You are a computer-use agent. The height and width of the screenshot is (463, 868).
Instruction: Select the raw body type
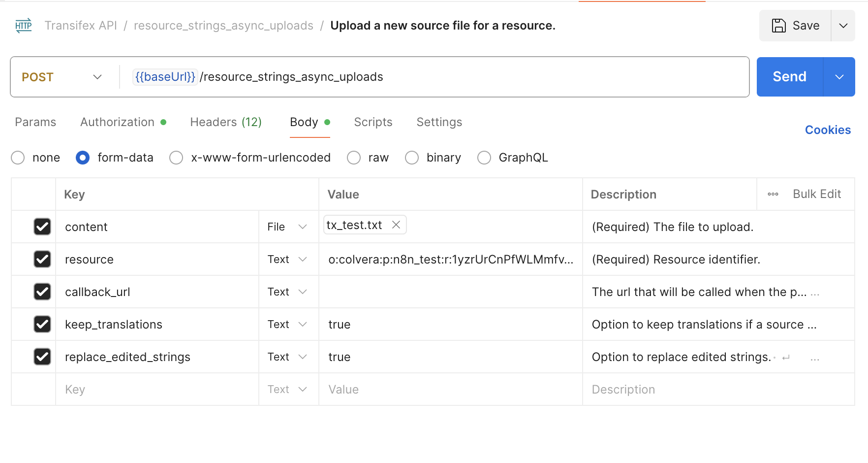point(354,158)
